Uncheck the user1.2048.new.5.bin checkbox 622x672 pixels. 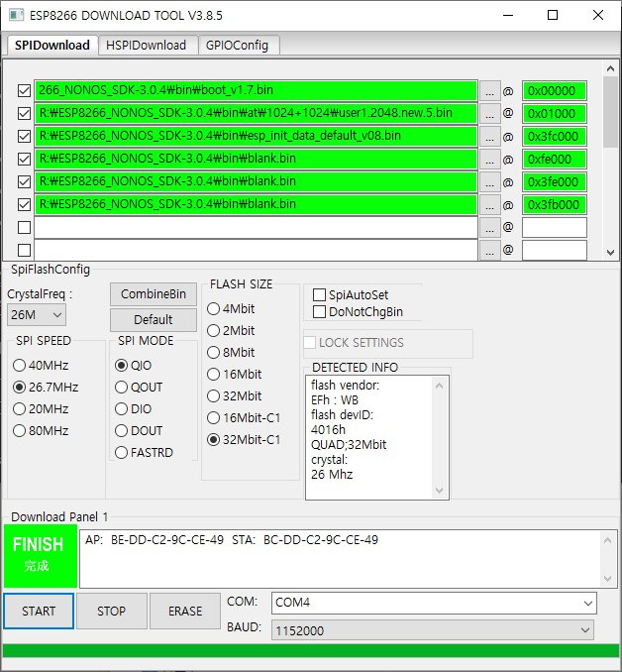click(24, 114)
